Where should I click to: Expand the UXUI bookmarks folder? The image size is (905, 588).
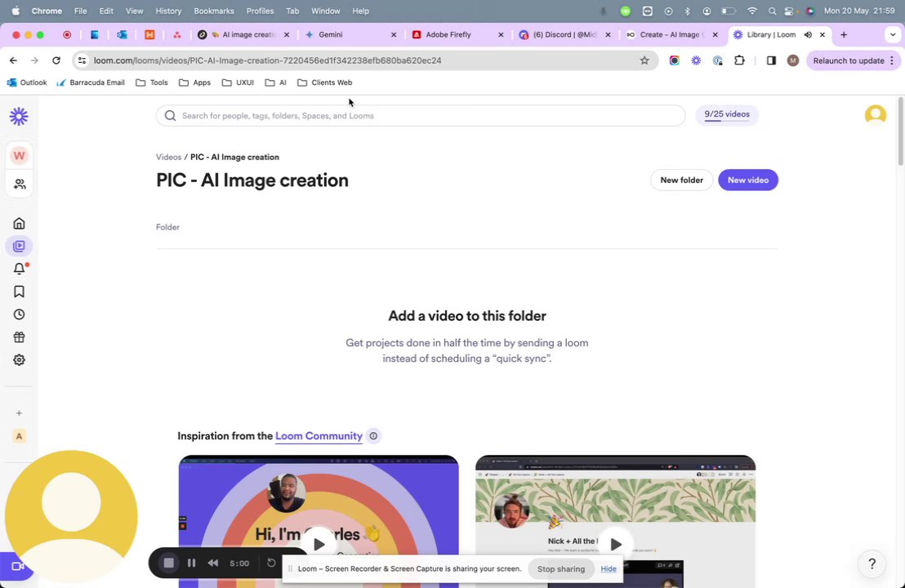pos(238,82)
